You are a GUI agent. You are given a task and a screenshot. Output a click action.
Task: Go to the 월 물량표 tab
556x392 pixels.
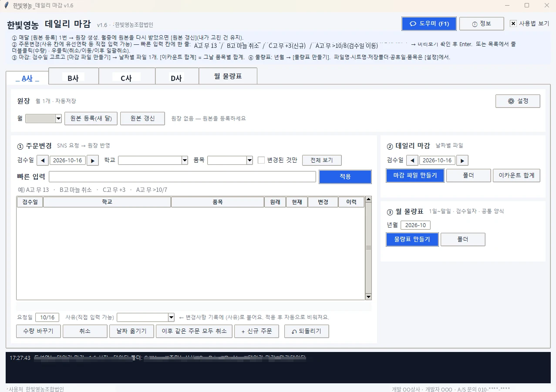pyautogui.click(x=228, y=76)
